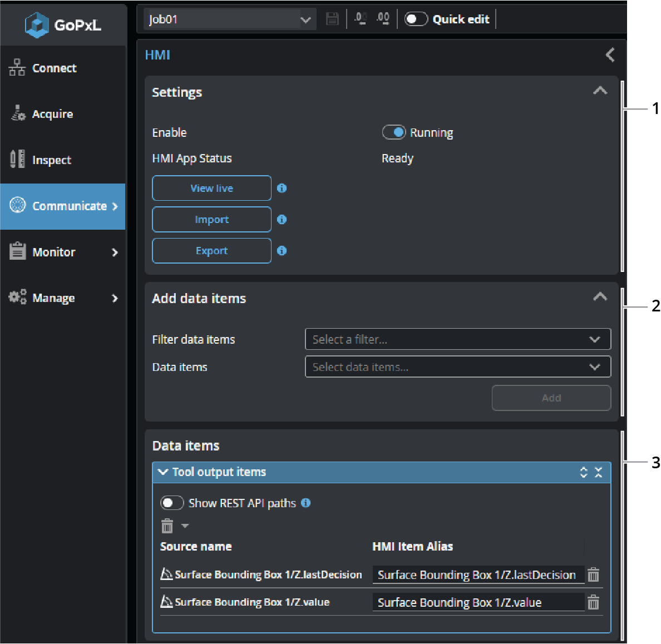Go to the Inspect sidebar page
This screenshot has width=661, height=644.
click(x=51, y=160)
